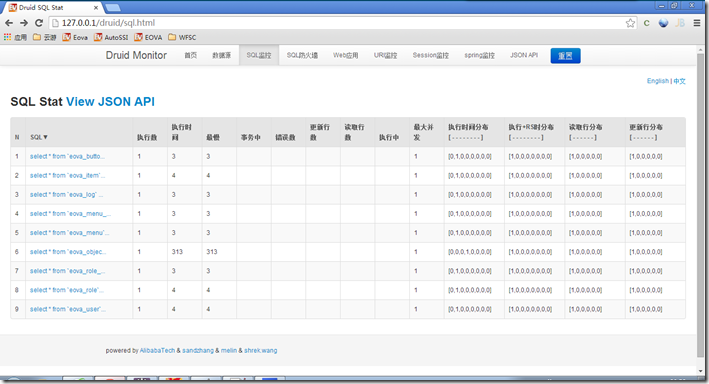Go to the JSON API nav tab
Image resolution: width=709 pixels, height=384 pixels.
524,55
